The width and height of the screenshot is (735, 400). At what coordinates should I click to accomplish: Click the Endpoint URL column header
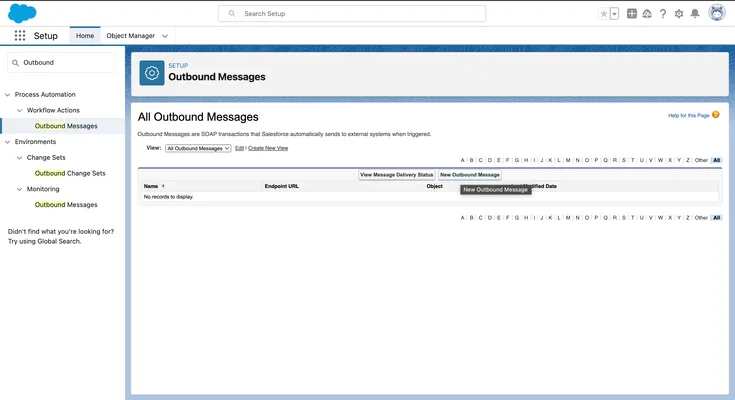(281, 186)
